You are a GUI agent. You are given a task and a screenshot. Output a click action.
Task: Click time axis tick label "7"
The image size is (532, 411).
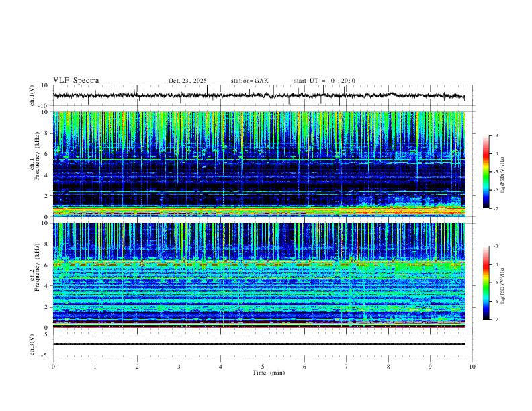click(347, 367)
